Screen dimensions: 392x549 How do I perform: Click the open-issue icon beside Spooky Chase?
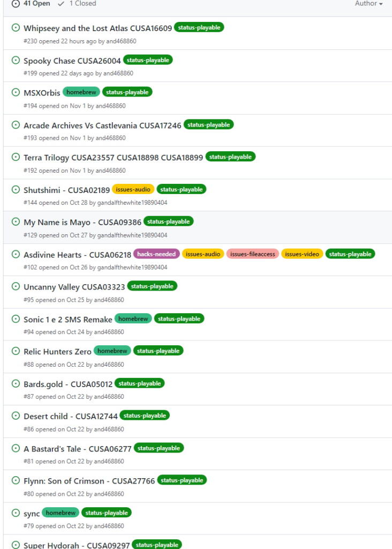coord(16,60)
